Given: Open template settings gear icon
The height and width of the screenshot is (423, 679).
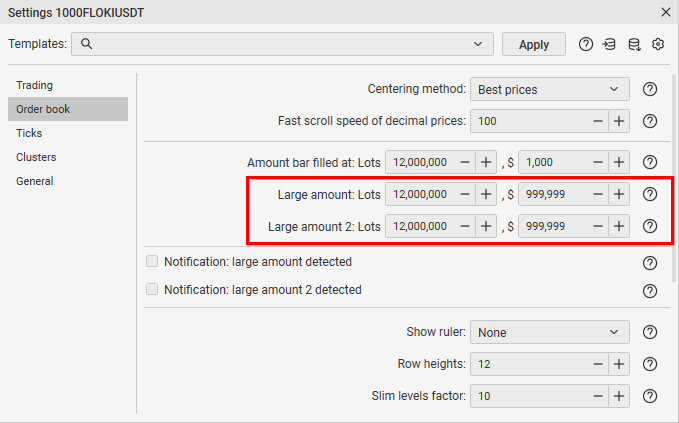Looking at the screenshot, I should tap(658, 44).
